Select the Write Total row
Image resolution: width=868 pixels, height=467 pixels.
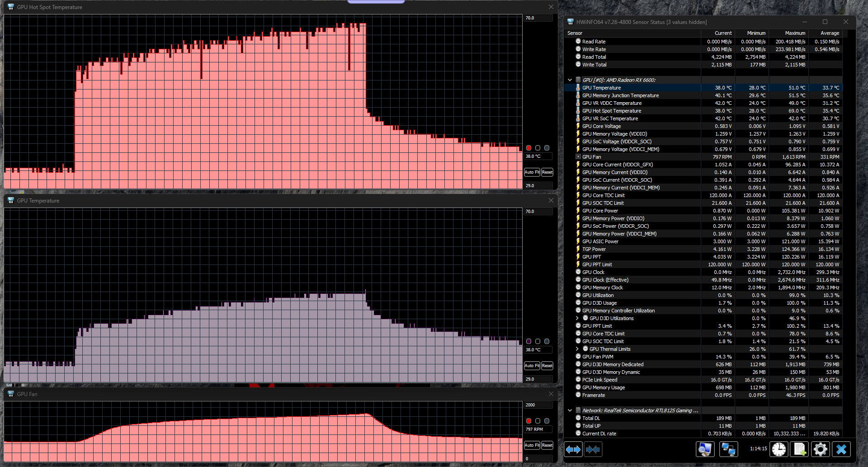703,65
